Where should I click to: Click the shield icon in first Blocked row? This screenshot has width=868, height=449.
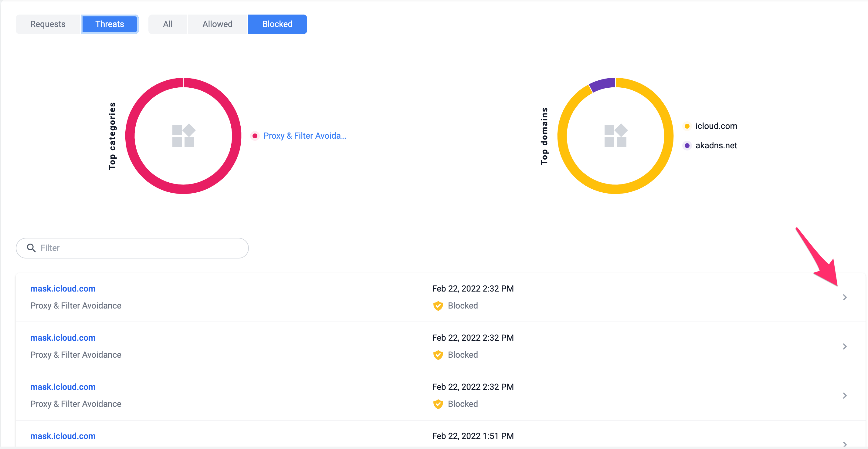click(438, 306)
